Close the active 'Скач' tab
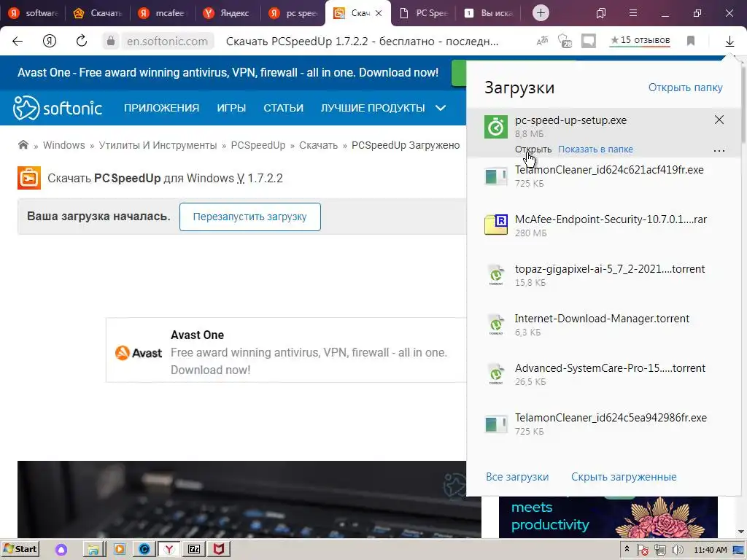 [379, 13]
